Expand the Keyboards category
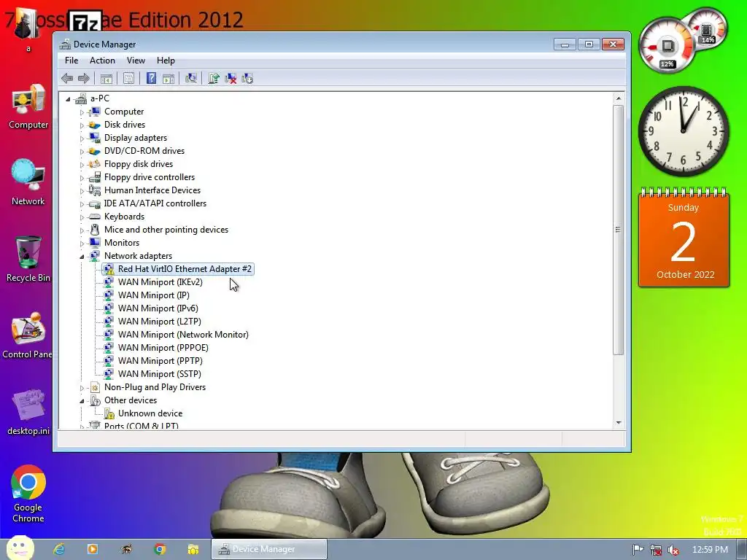The image size is (747, 560). [82, 217]
